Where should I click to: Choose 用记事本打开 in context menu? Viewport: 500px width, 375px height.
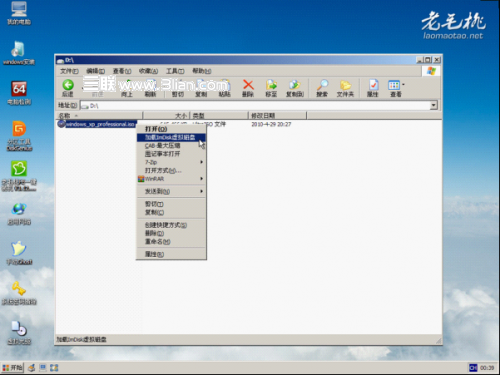171,154
